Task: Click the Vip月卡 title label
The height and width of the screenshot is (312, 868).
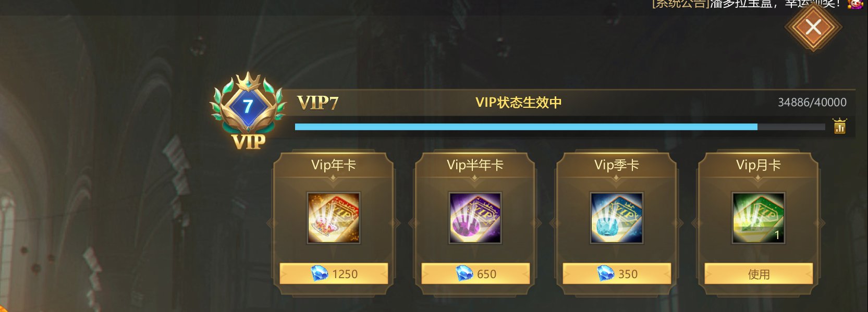Action: 759,165
